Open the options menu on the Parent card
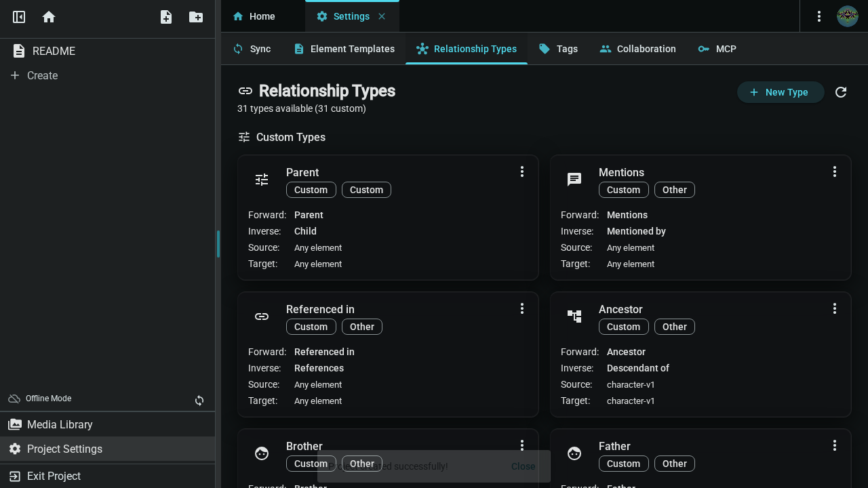The height and width of the screenshot is (488, 868). point(522,171)
